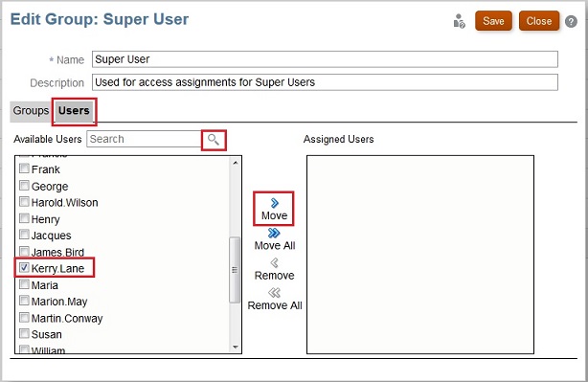Click the Susan name text

point(47,335)
